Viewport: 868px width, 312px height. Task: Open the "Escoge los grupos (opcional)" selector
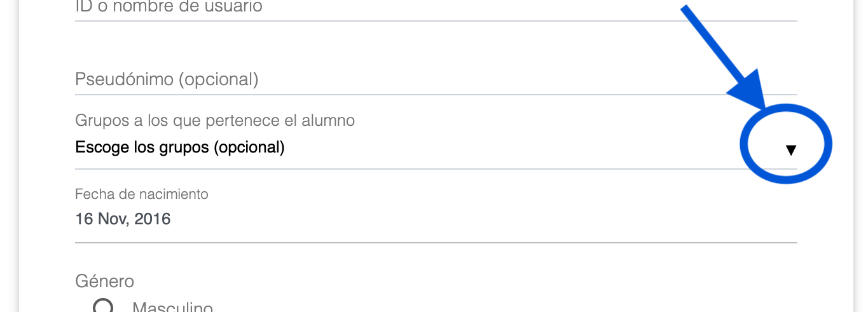180,147
